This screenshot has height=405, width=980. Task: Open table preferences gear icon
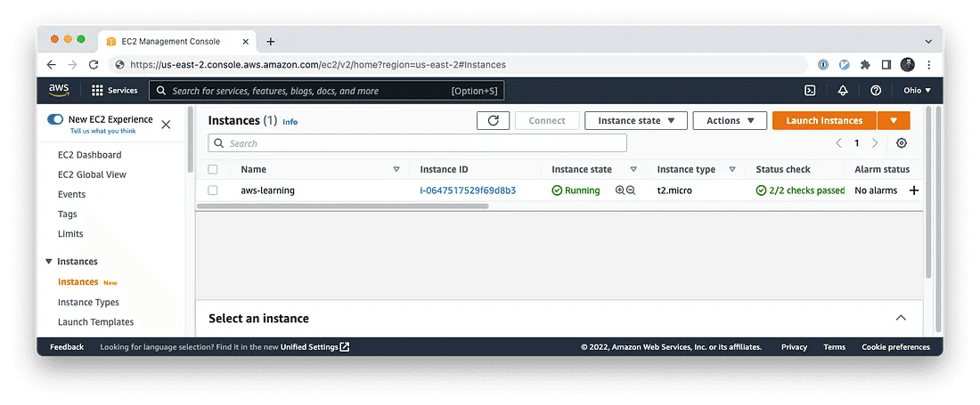[902, 143]
